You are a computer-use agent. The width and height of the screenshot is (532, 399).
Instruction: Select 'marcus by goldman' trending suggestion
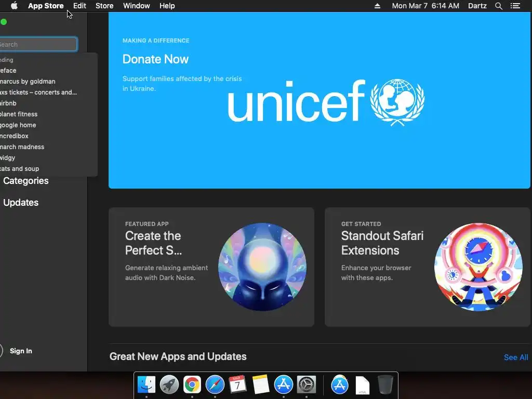pyautogui.click(x=28, y=82)
